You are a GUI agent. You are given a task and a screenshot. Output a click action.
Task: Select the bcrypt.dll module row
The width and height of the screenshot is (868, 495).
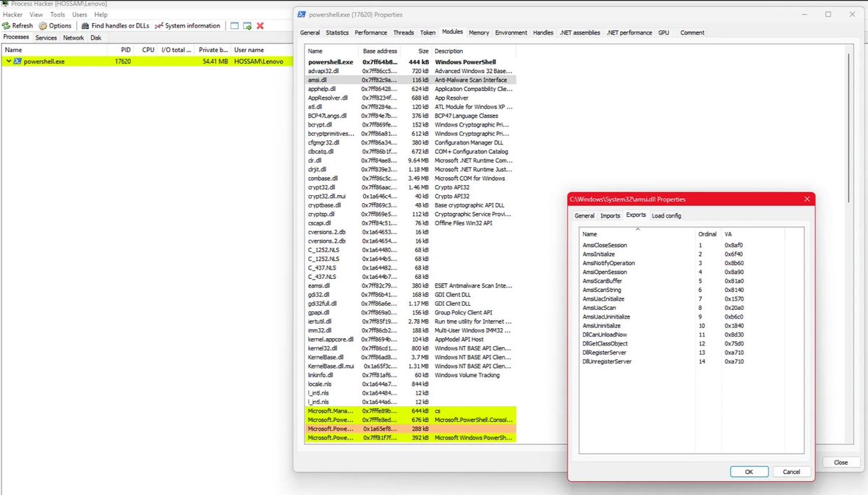[x=410, y=124]
